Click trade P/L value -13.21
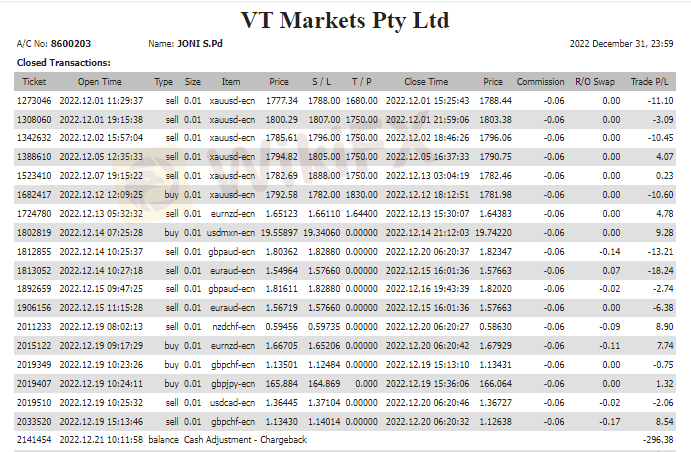 (660, 251)
